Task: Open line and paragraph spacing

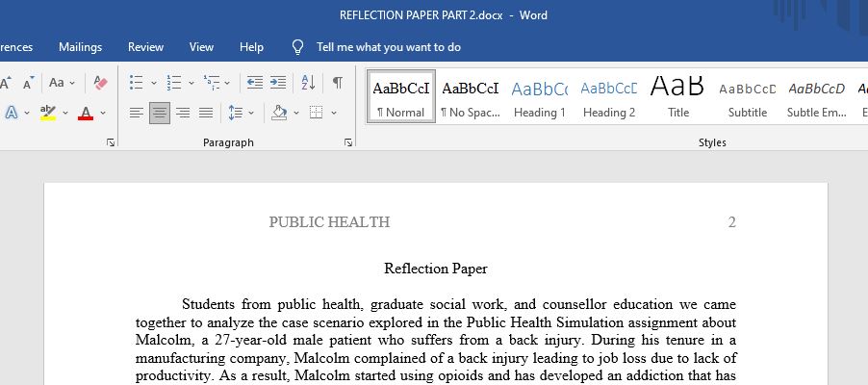Action: pyautogui.click(x=236, y=113)
